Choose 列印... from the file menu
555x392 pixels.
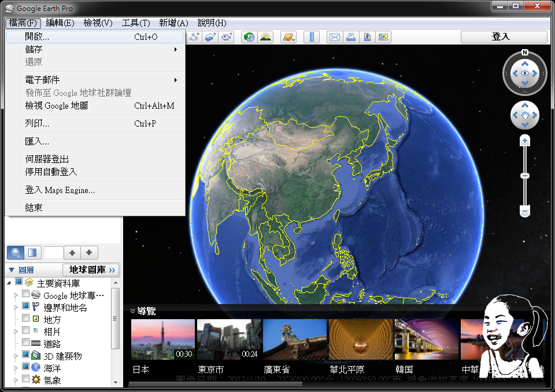[x=95, y=124]
